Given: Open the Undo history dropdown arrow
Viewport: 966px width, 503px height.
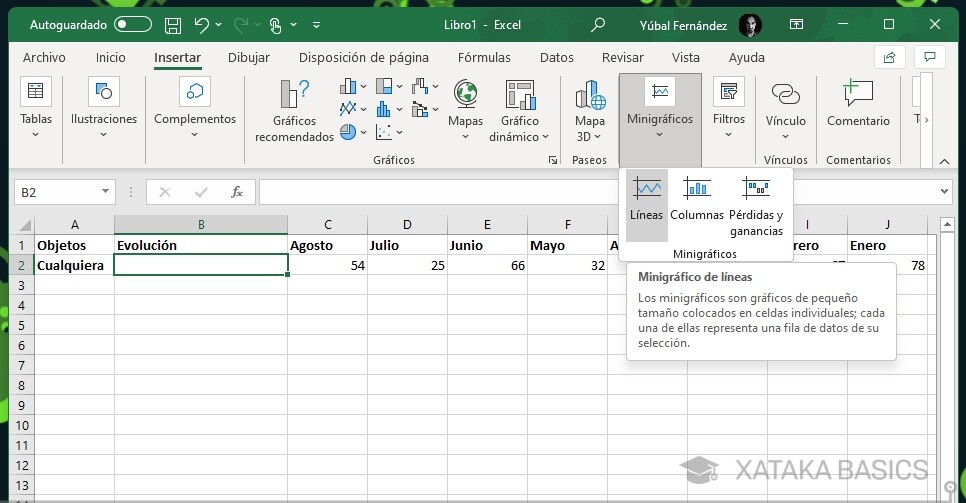Looking at the screenshot, I should coord(219,25).
